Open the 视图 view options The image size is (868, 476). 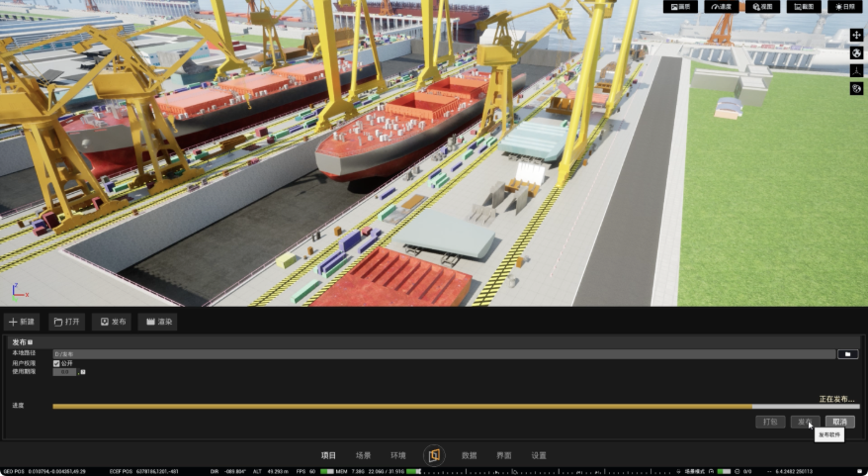762,7
